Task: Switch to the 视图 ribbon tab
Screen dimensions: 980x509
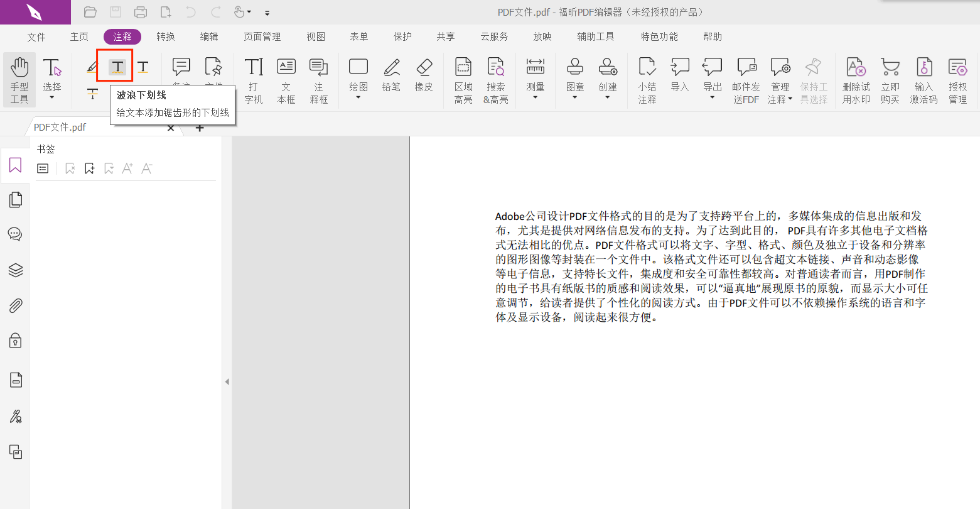Action: (x=316, y=37)
